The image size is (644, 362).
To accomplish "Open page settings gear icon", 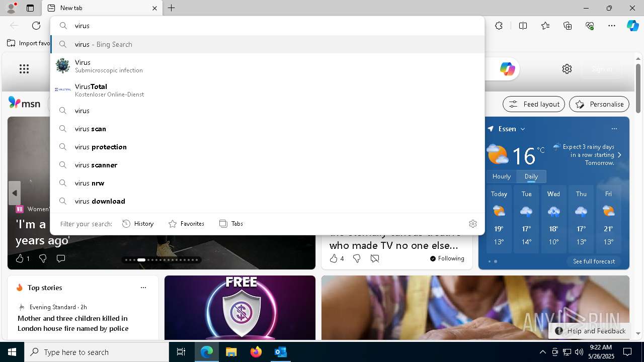I will [567, 69].
